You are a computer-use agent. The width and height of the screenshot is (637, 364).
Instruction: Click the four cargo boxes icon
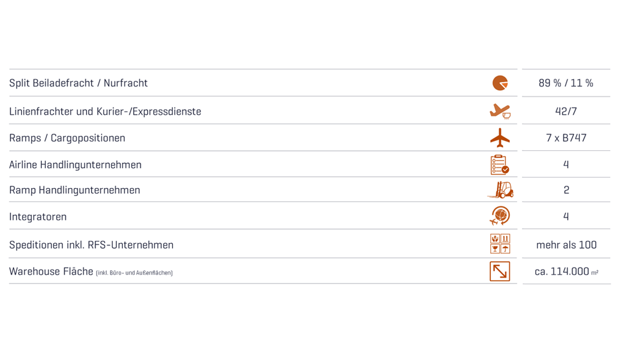click(500, 244)
